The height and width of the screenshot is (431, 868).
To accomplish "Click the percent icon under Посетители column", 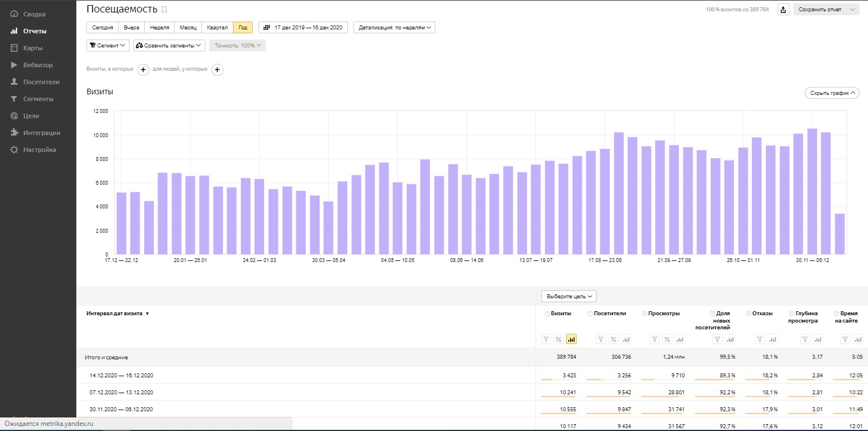I will [614, 339].
